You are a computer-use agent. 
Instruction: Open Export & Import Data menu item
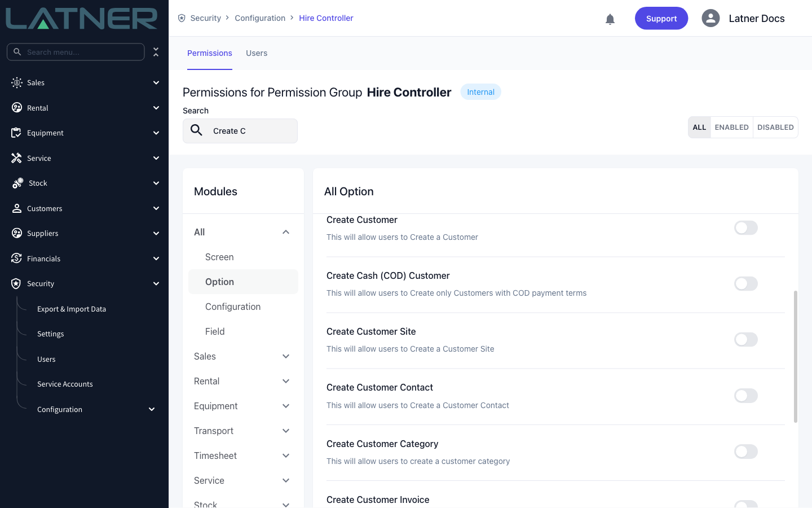[72, 309]
